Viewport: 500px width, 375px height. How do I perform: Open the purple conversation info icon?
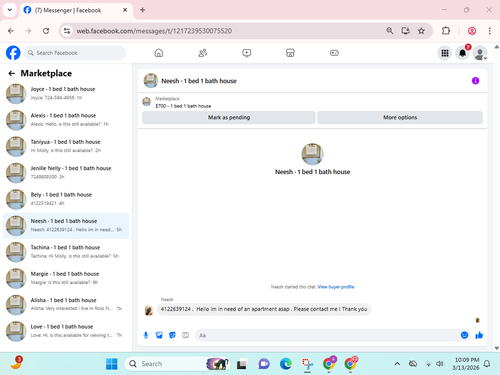(475, 81)
